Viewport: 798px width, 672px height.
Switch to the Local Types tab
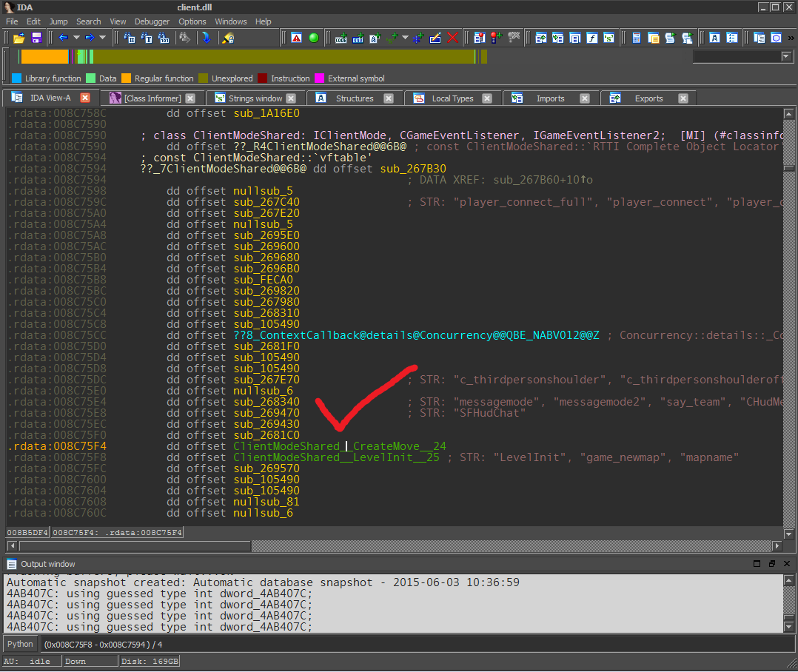click(x=452, y=98)
